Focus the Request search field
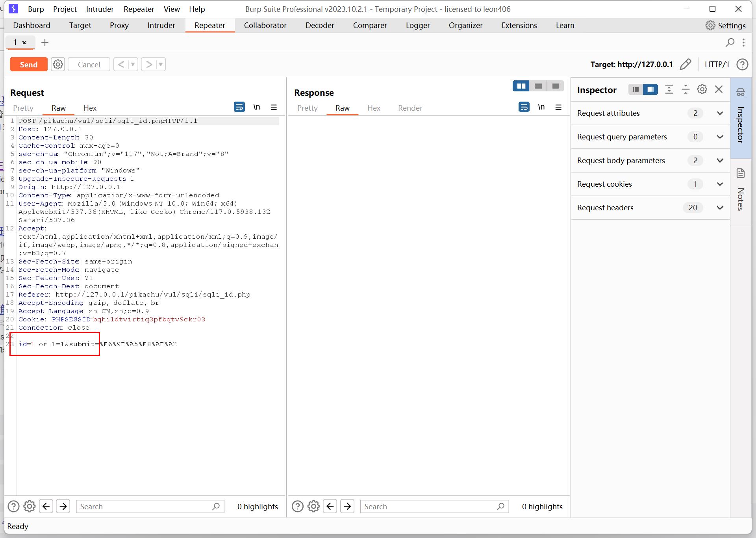 pos(150,506)
